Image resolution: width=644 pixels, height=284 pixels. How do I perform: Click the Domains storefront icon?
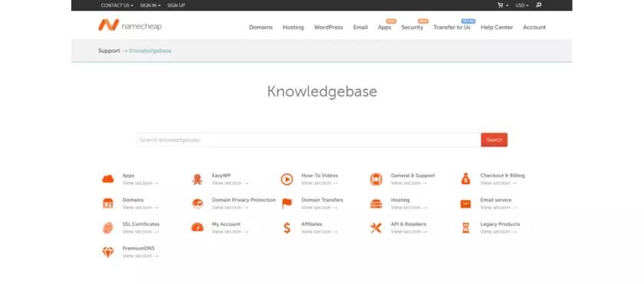pyautogui.click(x=108, y=203)
